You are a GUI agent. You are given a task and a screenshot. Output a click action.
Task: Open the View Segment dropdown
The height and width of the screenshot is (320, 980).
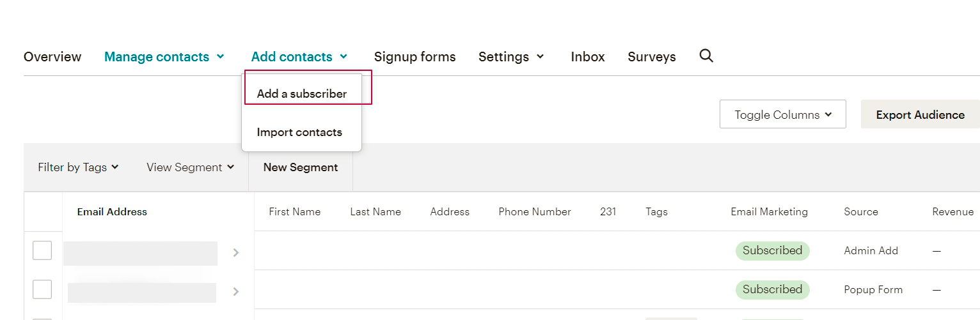coord(190,167)
